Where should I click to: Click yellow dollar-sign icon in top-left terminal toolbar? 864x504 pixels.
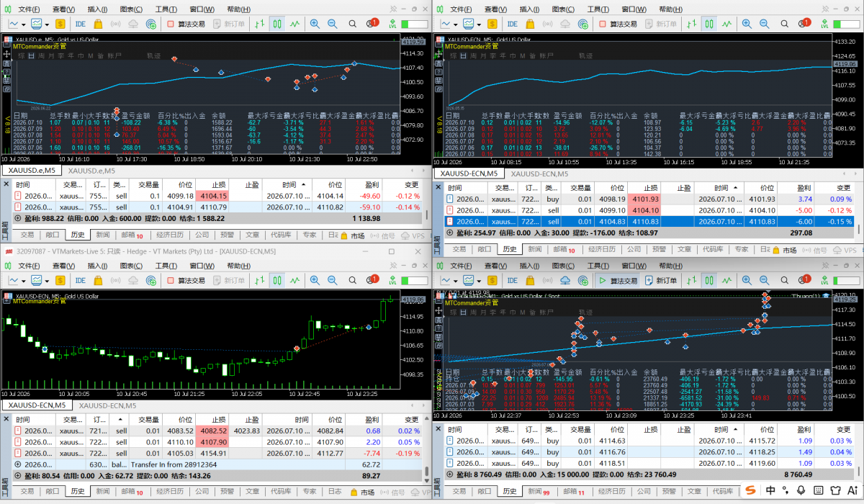[x=60, y=24]
